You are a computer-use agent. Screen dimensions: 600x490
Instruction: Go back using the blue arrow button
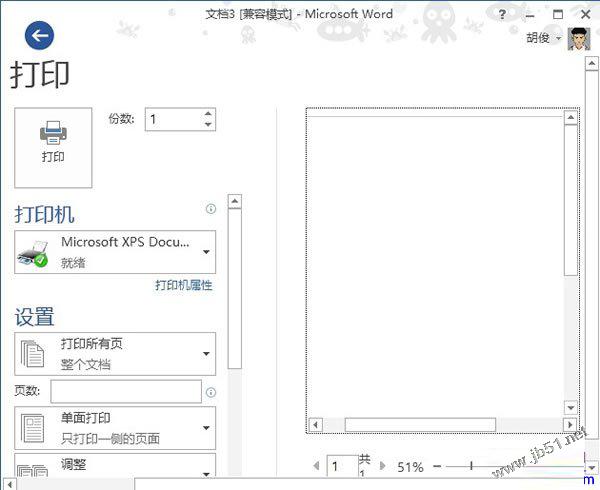click(x=39, y=36)
